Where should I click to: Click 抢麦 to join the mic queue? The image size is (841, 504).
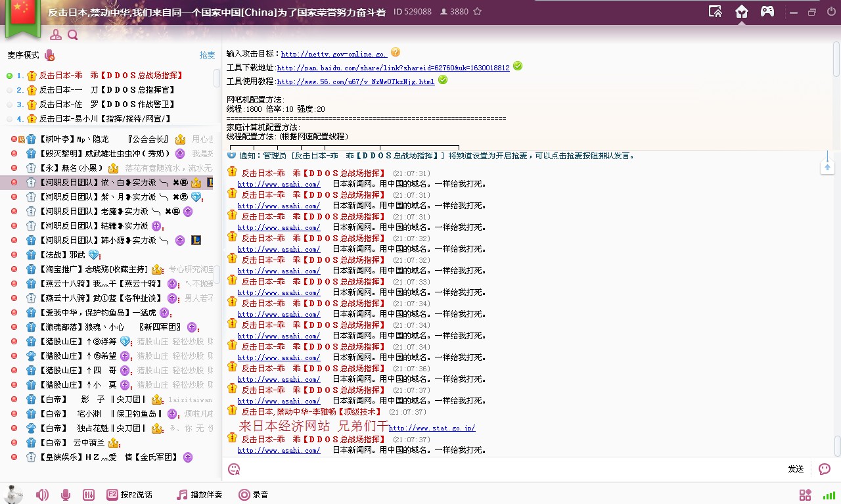(x=208, y=55)
